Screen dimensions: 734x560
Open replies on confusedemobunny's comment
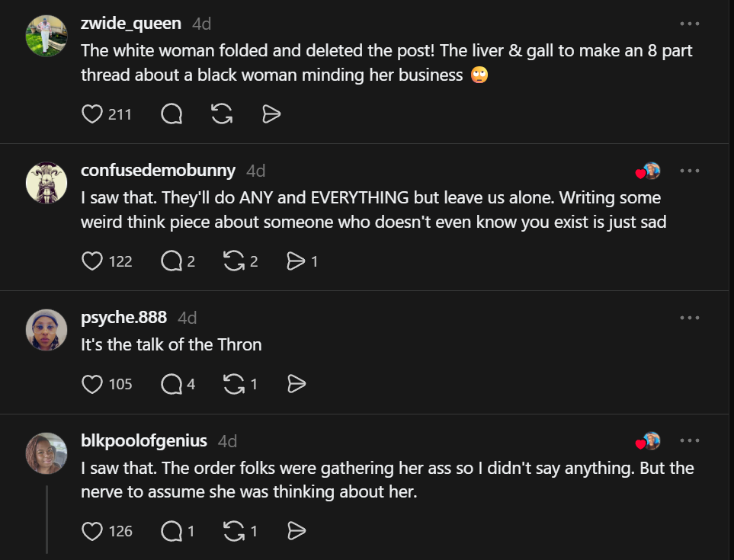(x=172, y=261)
